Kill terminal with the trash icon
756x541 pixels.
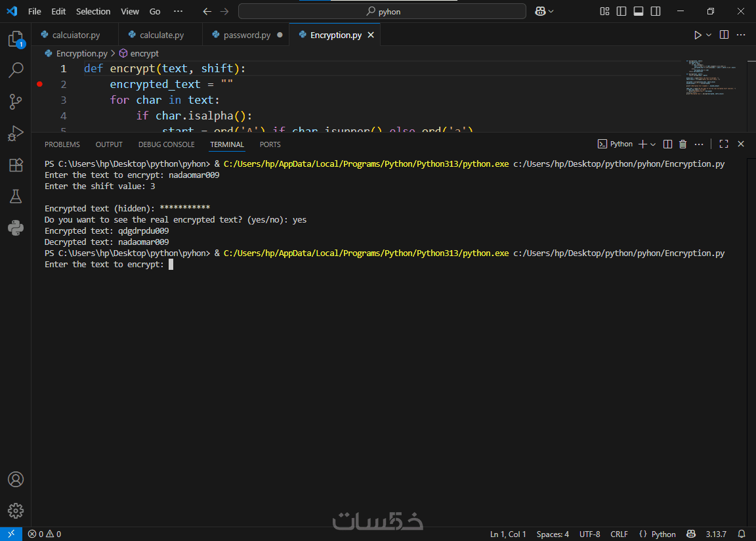682,144
